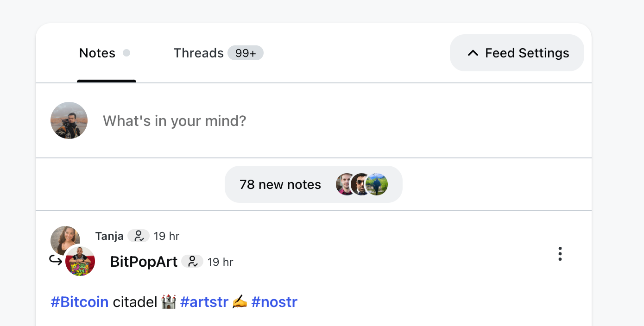Click your own avatar beside the compose box
Viewport: 644px width, 326px height.
[x=69, y=120]
